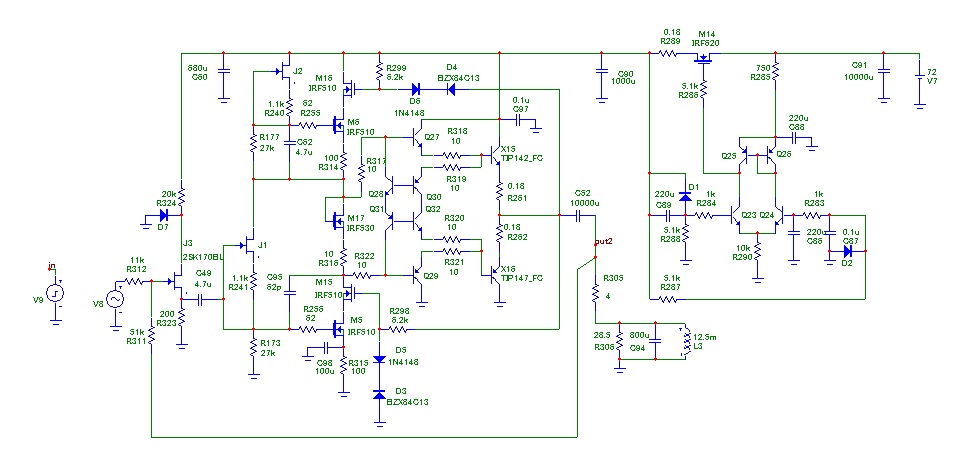The height and width of the screenshot is (471, 969).
Task: Click the R290 10k resistor
Action: pyautogui.click(x=758, y=253)
